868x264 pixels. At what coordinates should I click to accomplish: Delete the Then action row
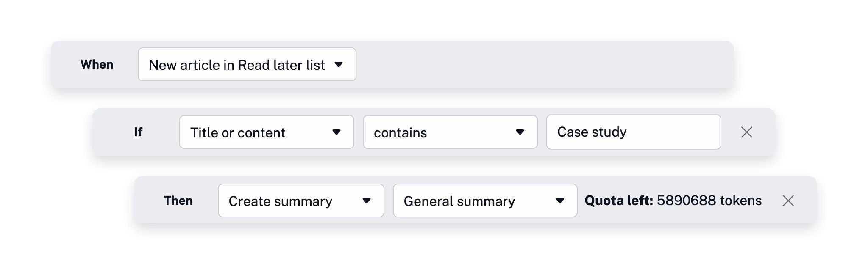tap(788, 201)
